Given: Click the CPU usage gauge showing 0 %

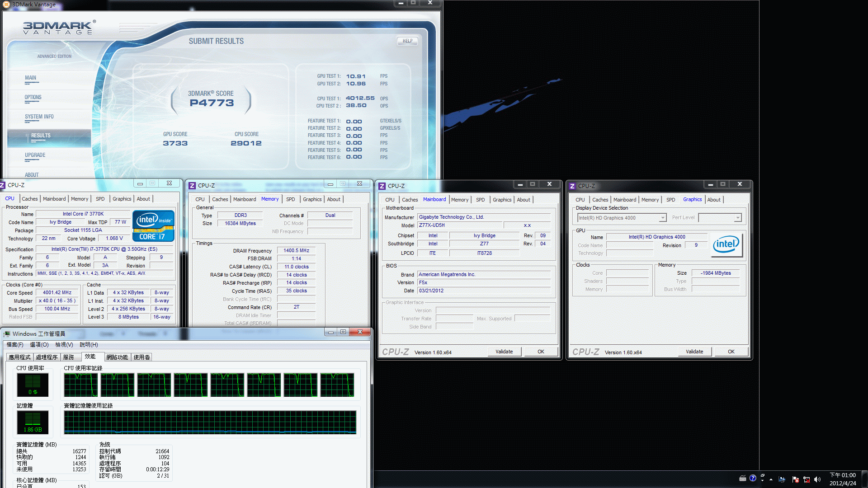Looking at the screenshot, I should click(x=33, y=385).
